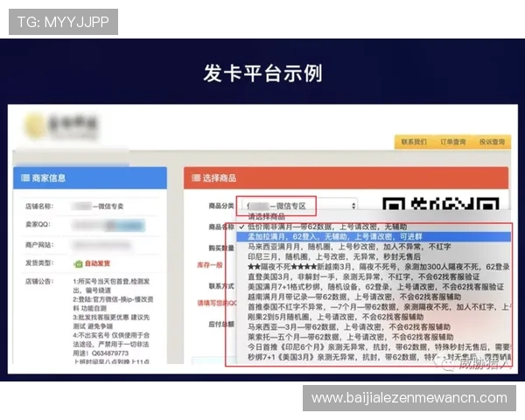525x420 pixels.
Task: Click the 应付总额 label
Action: coord(221,325)
